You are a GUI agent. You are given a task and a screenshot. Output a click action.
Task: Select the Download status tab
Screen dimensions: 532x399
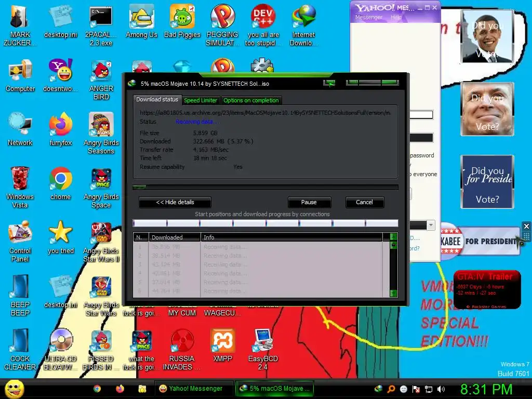pyautogui.click(x=157, y=99)
